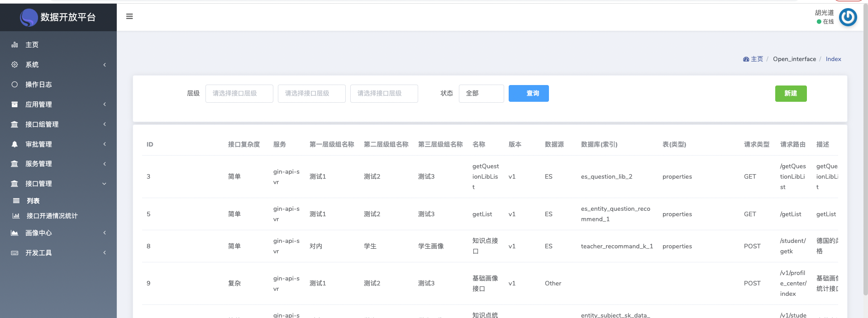Expand the 画像中心 menu chevron
This screenshot has height=318, width=868.
tap(105, 233)
